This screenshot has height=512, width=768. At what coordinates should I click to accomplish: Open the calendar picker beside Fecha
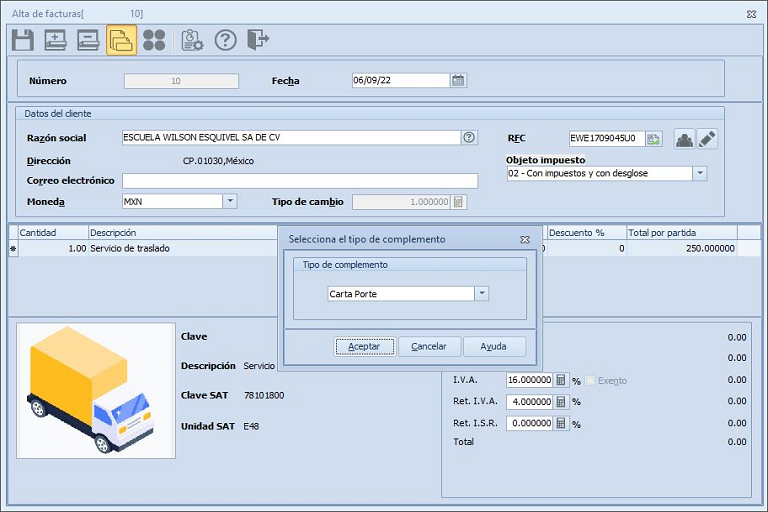click(458, 81)
